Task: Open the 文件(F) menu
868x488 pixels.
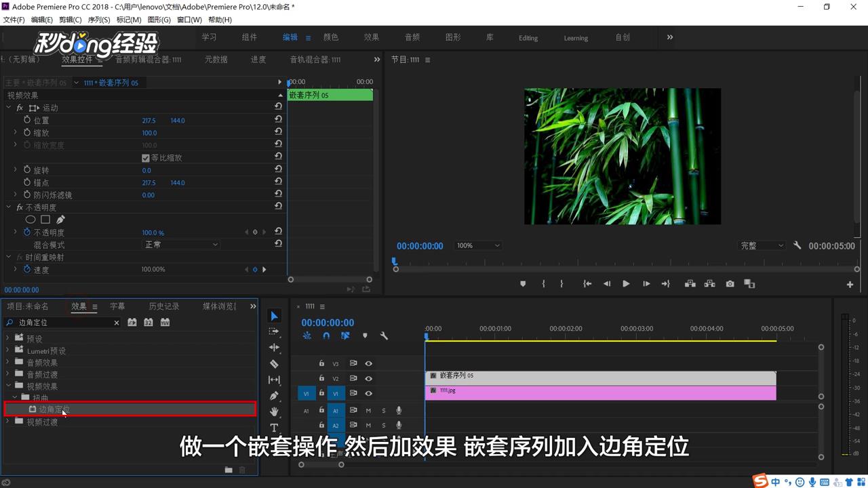Action: tap(14, 20)
